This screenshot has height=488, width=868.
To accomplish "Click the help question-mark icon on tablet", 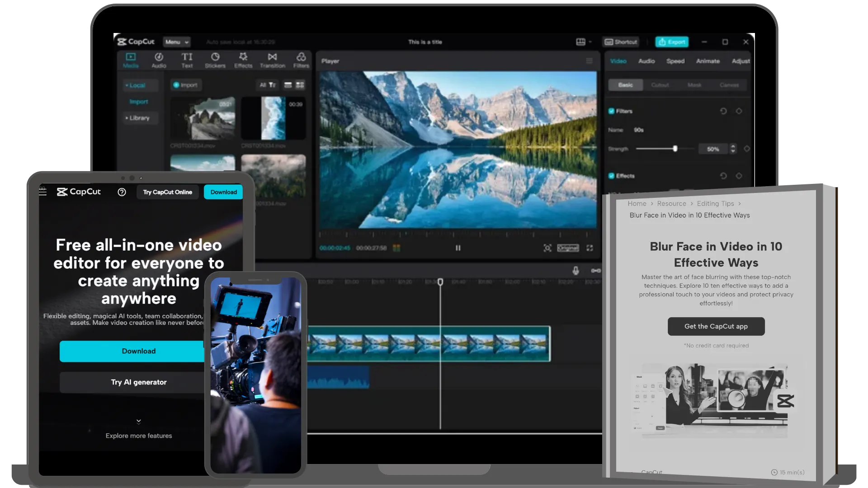I will [x=122, y=192].
